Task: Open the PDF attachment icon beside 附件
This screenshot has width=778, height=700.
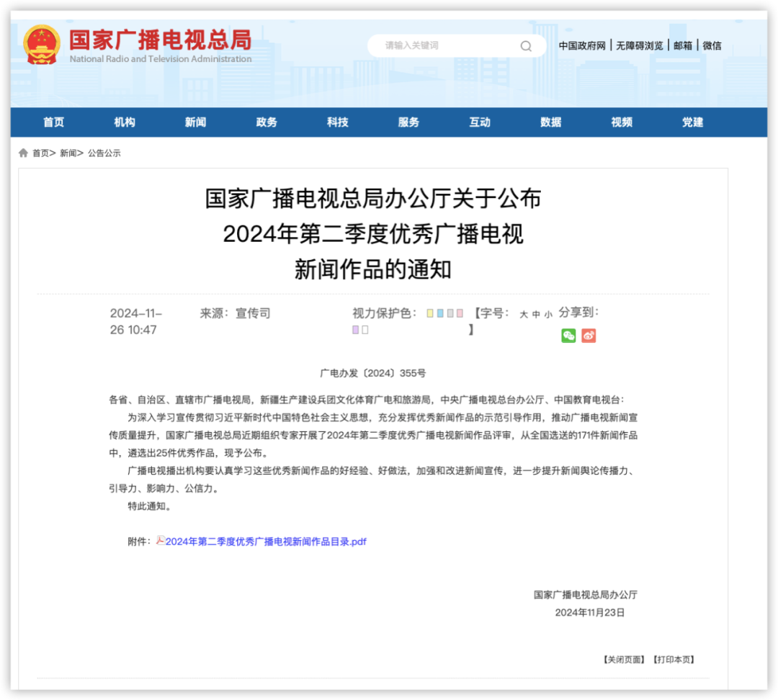Action: [159, 542]
